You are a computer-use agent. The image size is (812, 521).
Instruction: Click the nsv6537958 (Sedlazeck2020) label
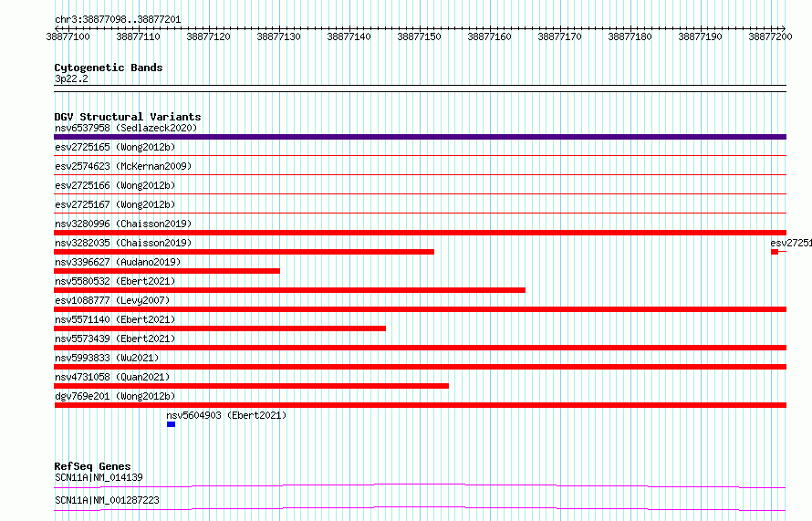coord(126,128)
